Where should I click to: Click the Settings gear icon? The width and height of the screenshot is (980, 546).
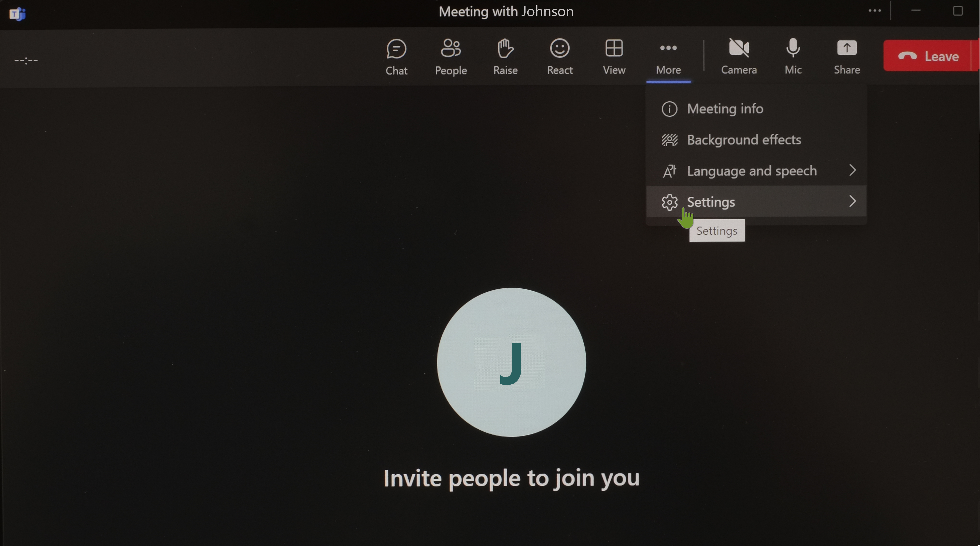669,202
